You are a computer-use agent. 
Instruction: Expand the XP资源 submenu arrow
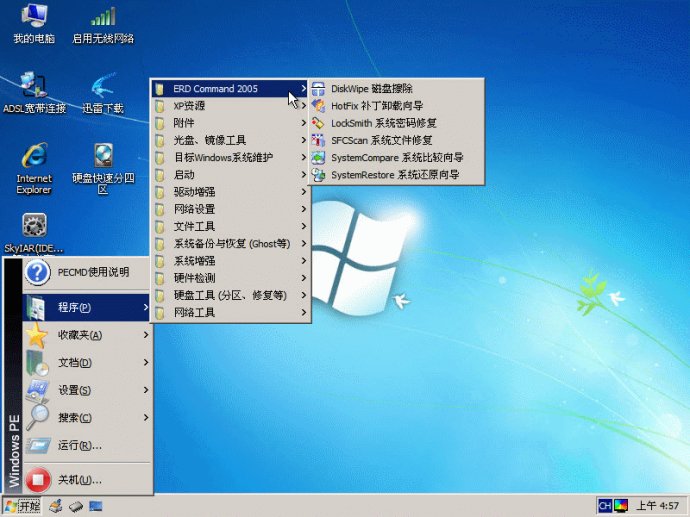304,106
